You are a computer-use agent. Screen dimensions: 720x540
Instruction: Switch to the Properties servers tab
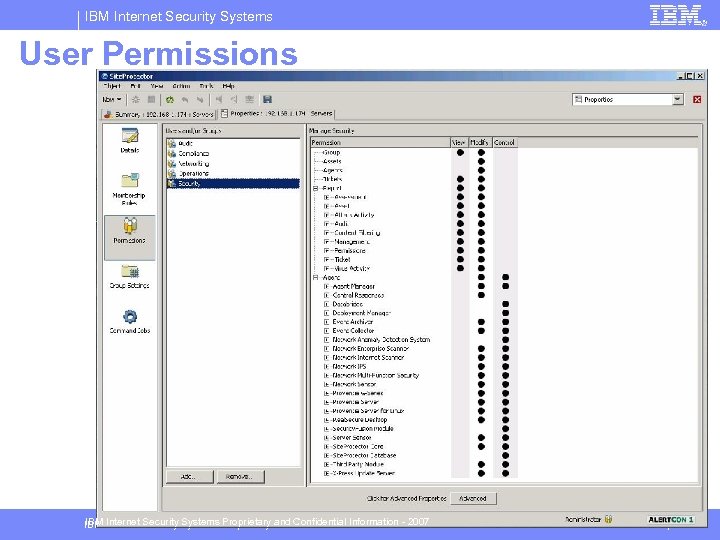click(276, 113)
